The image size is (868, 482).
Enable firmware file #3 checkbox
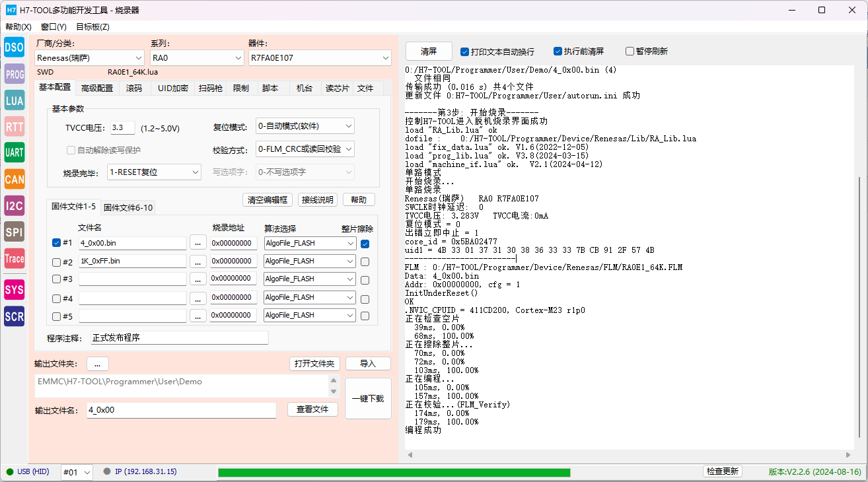click(57, 279)
